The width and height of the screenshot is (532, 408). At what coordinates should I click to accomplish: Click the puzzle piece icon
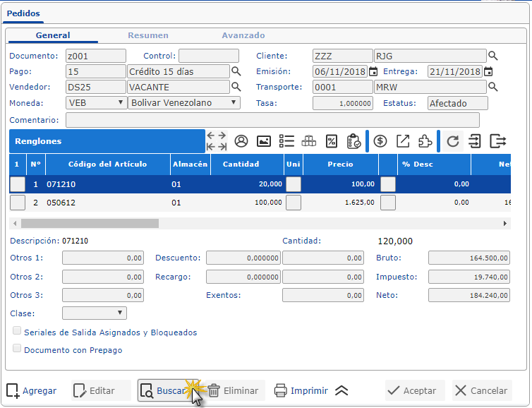425,141
